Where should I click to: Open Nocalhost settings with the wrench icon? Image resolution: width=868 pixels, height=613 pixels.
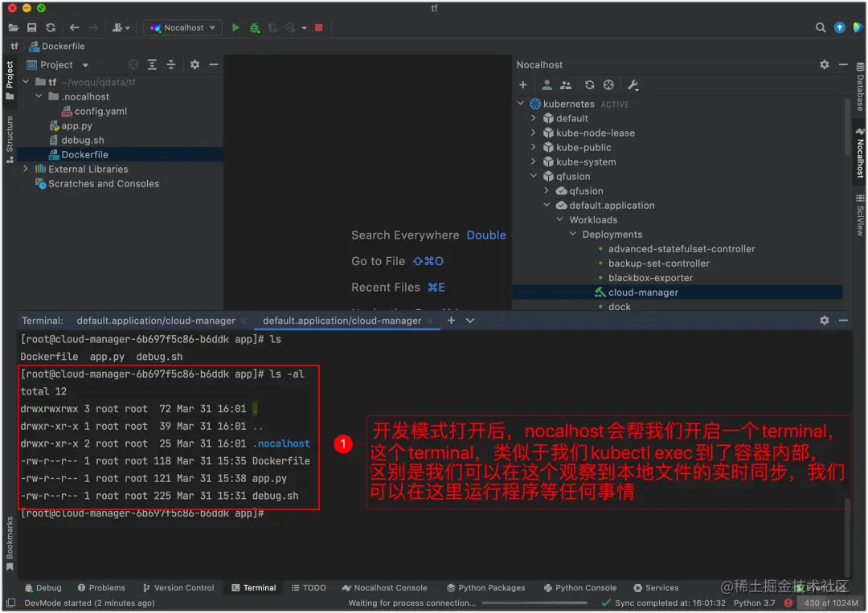click(633, 84)
